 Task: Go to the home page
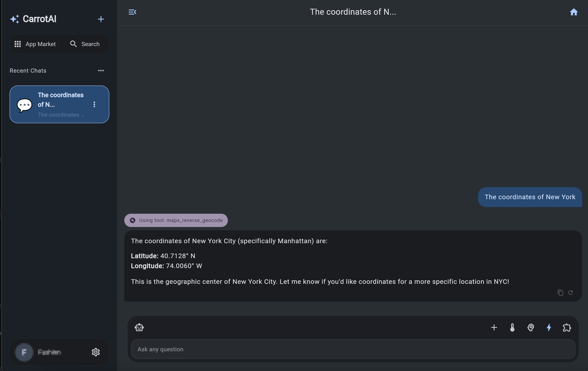(574, 12)
